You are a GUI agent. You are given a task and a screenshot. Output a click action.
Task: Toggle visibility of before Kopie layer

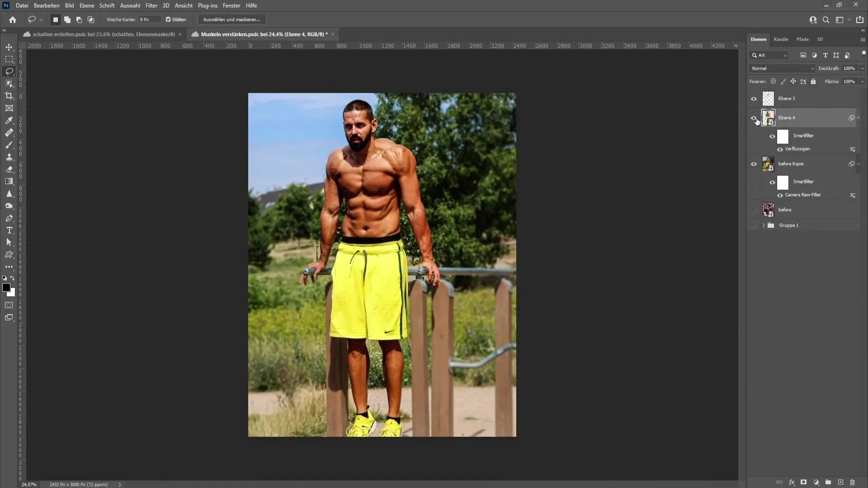[x=754, y=164]
